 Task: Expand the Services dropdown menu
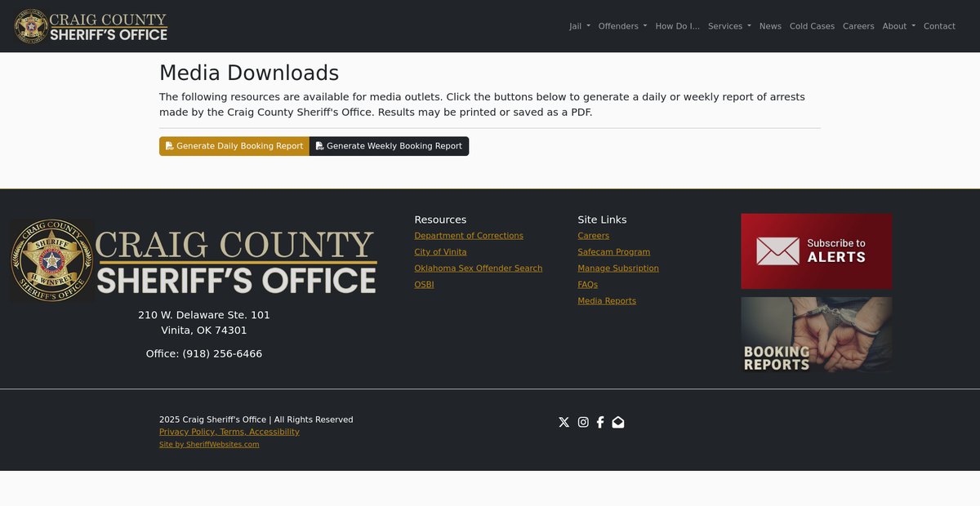(x=729, y=26)
